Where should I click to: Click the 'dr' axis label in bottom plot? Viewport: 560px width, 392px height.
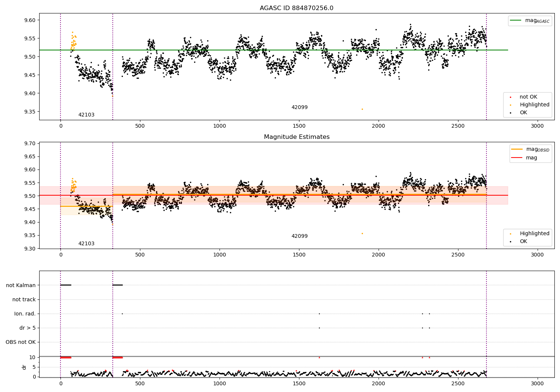pos(24,367)
